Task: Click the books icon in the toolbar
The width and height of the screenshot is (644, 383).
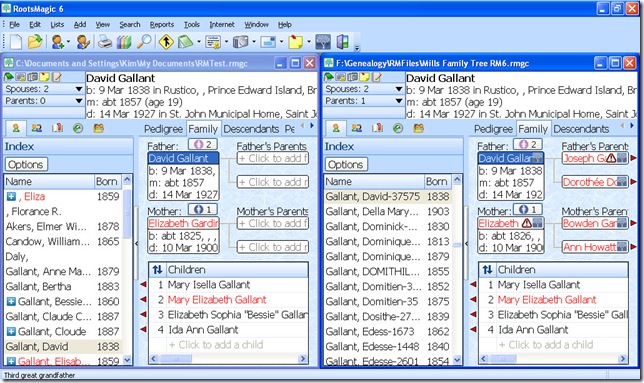Action: coord(124,41)
